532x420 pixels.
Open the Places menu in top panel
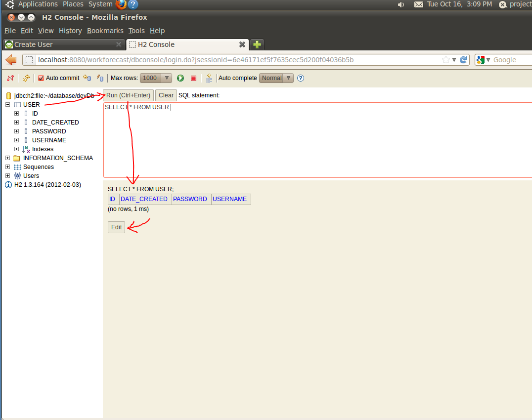(x=73, y=4)
